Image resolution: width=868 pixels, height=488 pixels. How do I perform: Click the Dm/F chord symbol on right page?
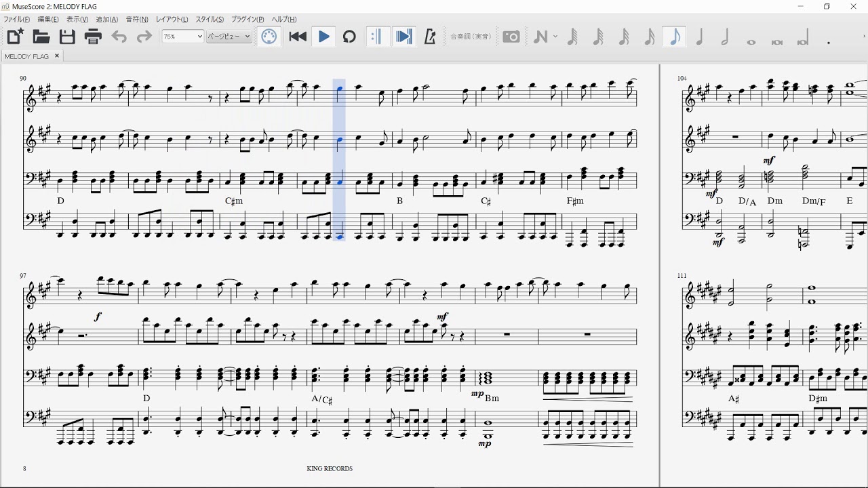coord(814,201)
